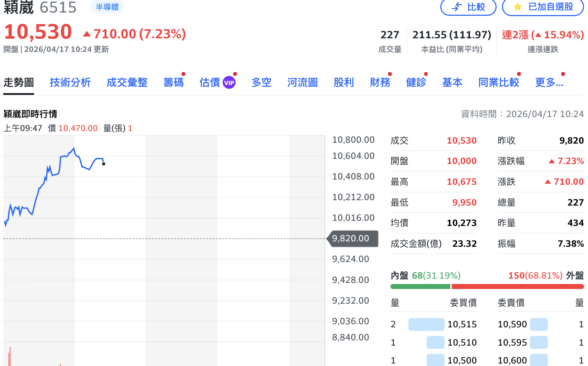Click the red dot on 籌碼 tab
Viewport: 588px width, 366px height.
point(184,74)
